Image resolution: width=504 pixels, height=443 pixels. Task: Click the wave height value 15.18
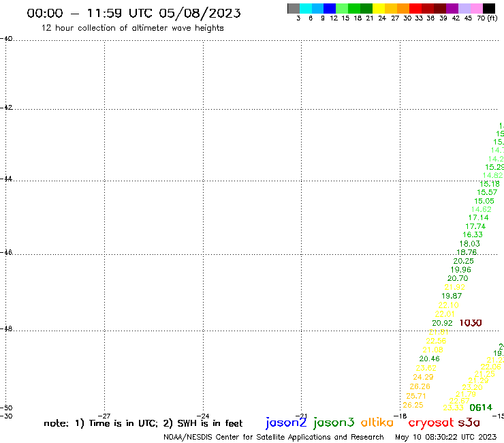coord(490,184)
